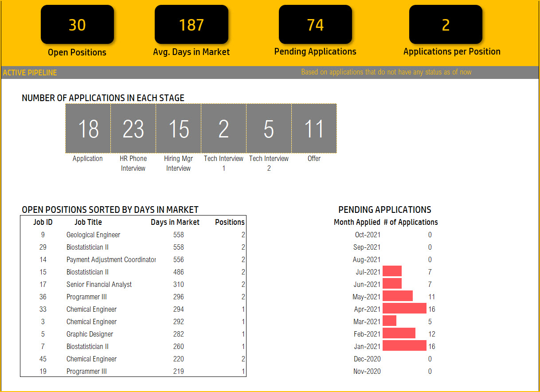Select the Tech Interview 1 box showing 2

pyautogui.click(x=223, y=129)
